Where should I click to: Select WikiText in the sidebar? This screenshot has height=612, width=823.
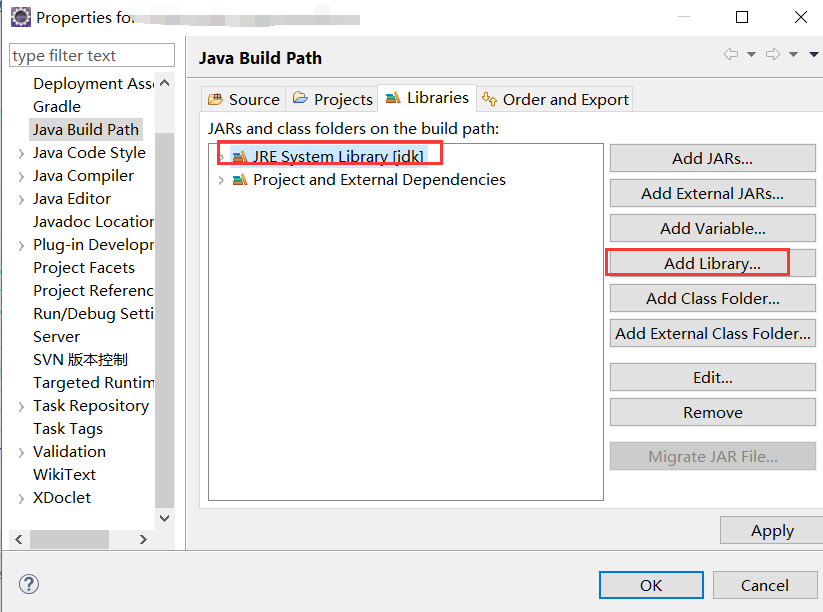[x=64, y=474]
